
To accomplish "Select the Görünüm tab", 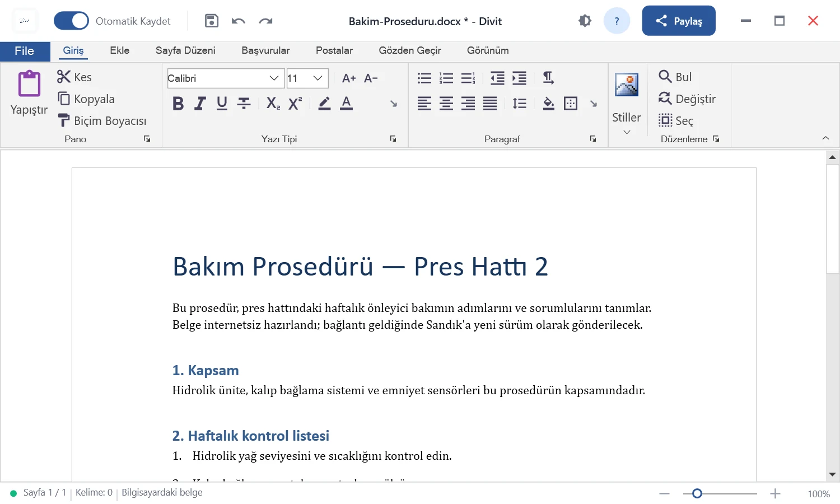I will tap(488, 50).
